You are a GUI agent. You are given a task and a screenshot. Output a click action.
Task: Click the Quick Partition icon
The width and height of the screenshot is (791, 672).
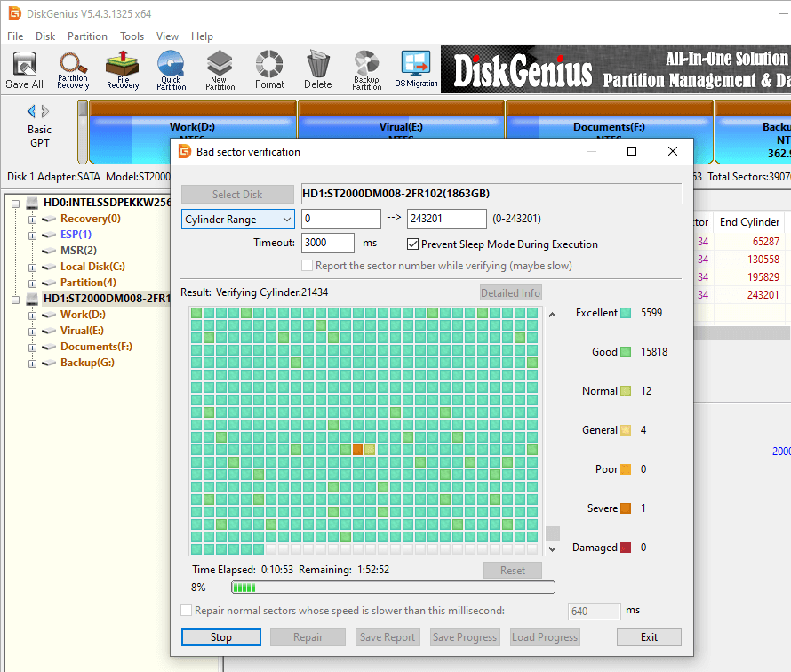coord(171,69)
